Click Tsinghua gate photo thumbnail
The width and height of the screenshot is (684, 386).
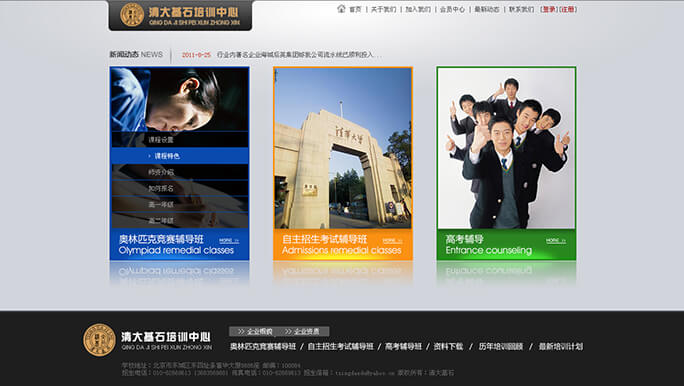pyautogui.click(x=343, y=148)
